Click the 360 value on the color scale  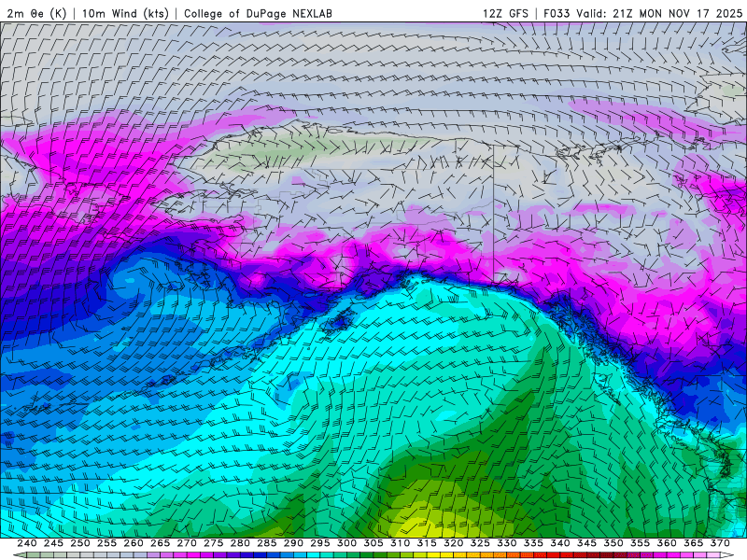667,543
